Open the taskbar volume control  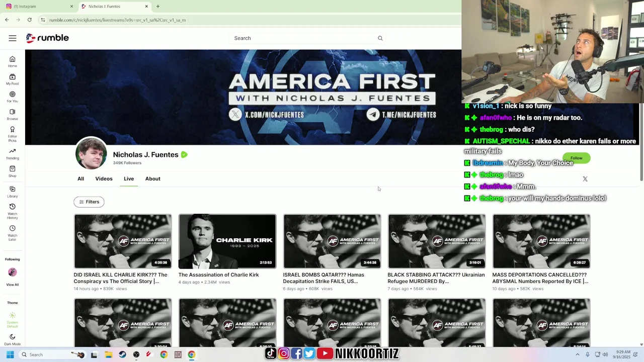coord(605,354)
